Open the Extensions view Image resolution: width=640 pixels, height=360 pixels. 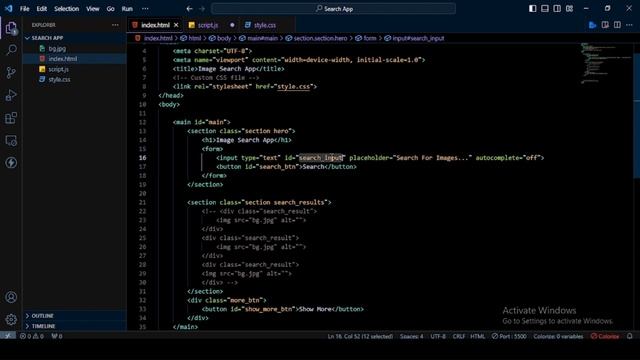(x=11, y=118)
